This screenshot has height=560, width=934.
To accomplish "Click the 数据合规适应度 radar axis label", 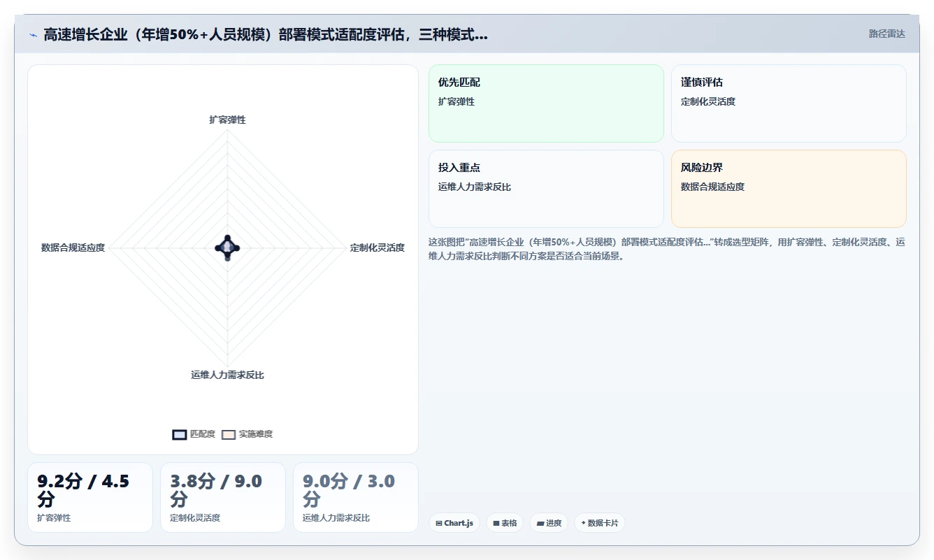I will click(73, 247).
